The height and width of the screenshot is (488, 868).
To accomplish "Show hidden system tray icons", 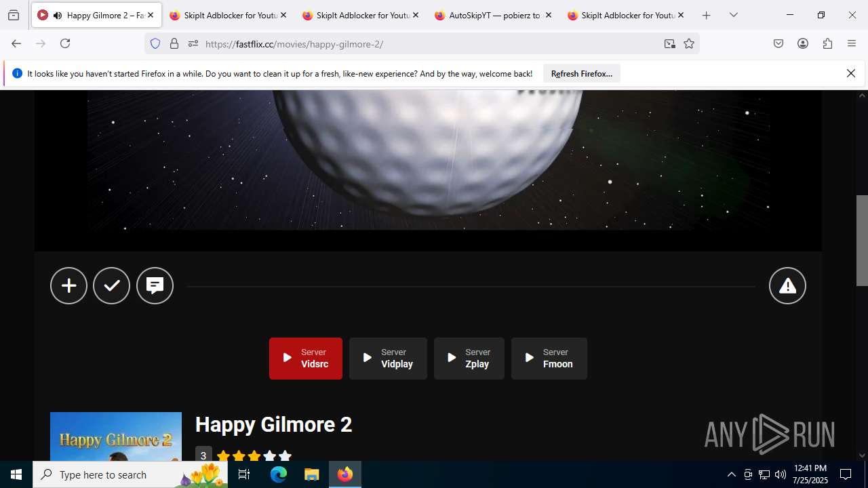I will point(731,474).
